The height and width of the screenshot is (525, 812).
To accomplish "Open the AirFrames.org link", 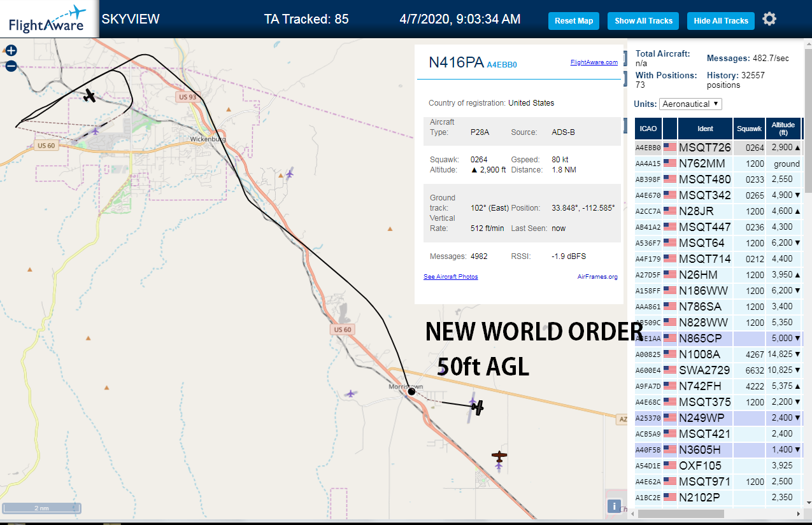I will pyautogui.click(x=597, y=277).
